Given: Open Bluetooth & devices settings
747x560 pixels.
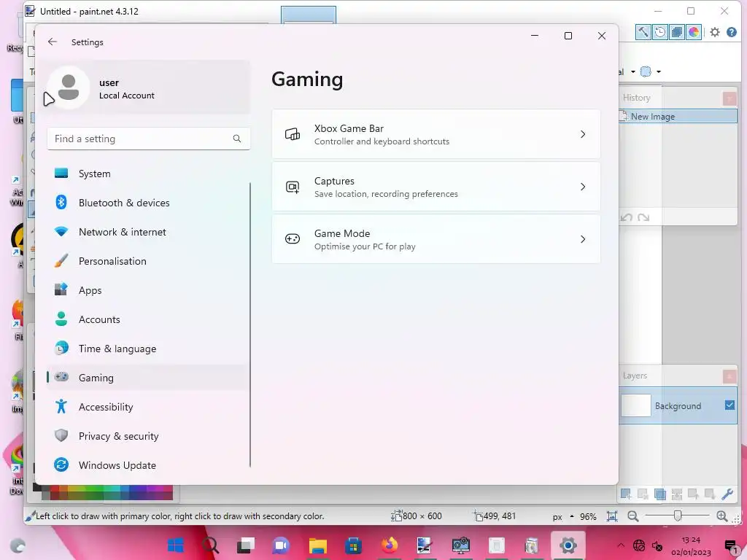Looking at the screenshot, I should [x=147, y=203].
